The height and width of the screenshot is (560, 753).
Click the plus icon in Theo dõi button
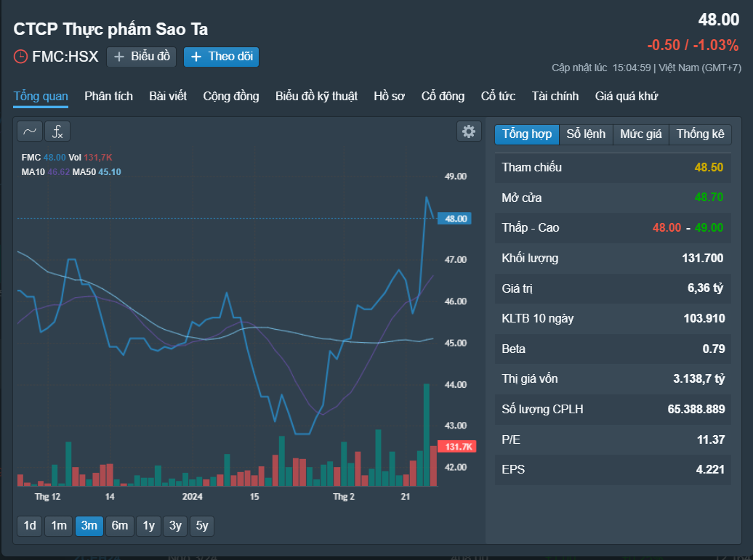point(196,57)
